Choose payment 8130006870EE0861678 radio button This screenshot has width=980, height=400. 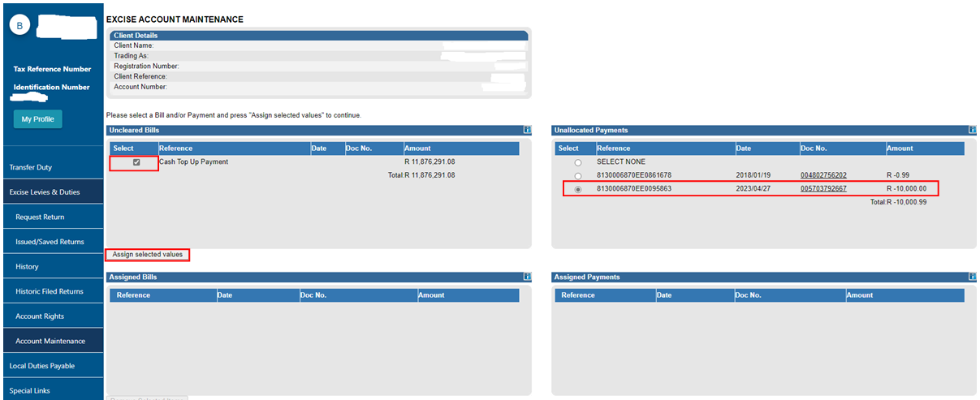click(578, 176)
